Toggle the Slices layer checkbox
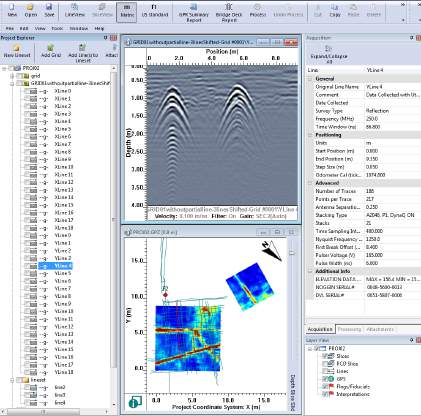The image size is (421, 416). click(x=325, y=356)
